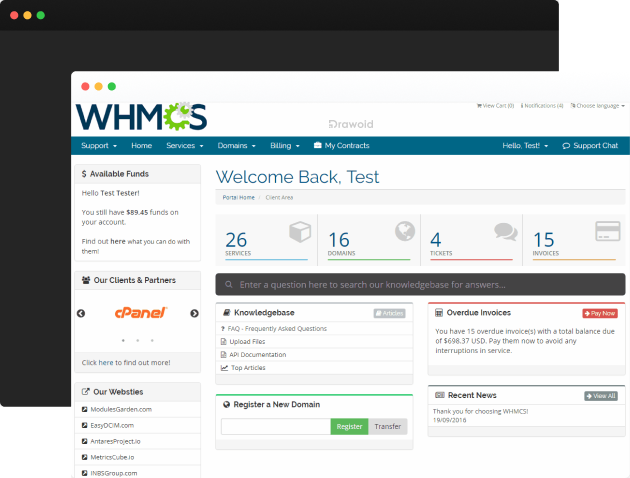630x478 pixels.
Task: Click the globe icon beside Register a New Domain
Action: pyautogui.click(x=226, y=404)
